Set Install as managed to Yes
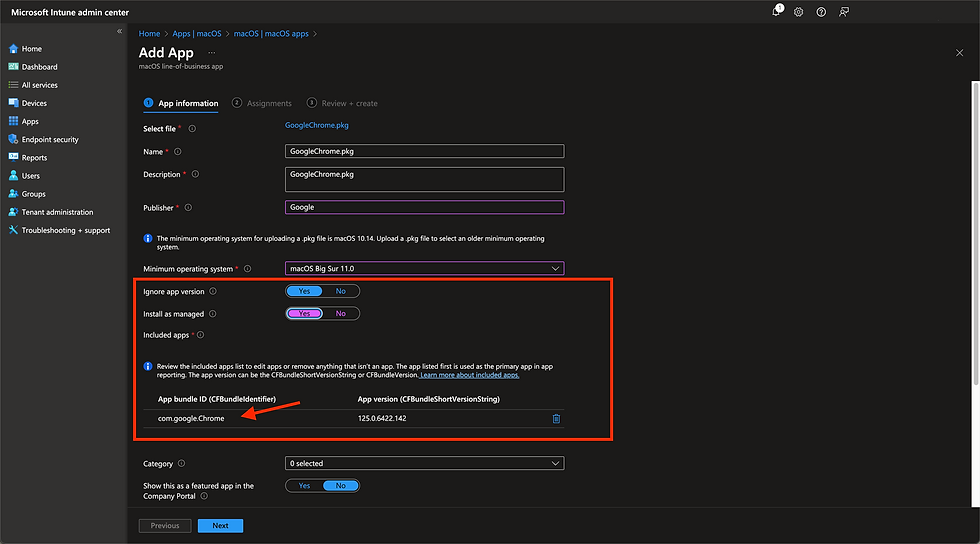The image size is (980, 544). (x=304, y=313)
